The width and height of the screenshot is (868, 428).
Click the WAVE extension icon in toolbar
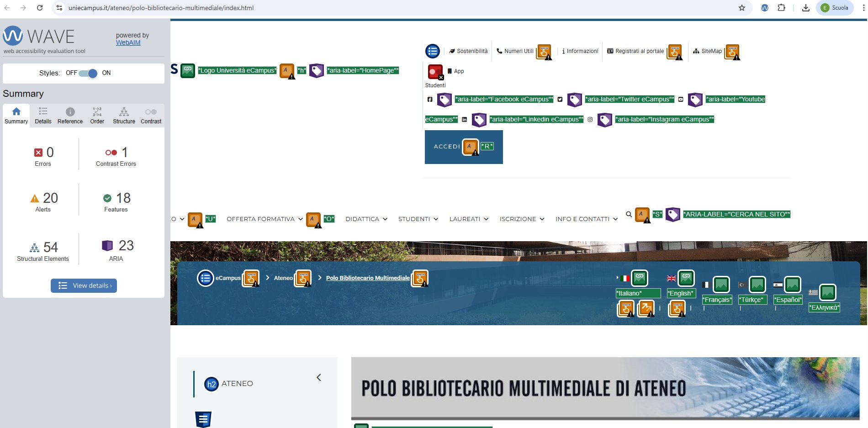point(764,8)
